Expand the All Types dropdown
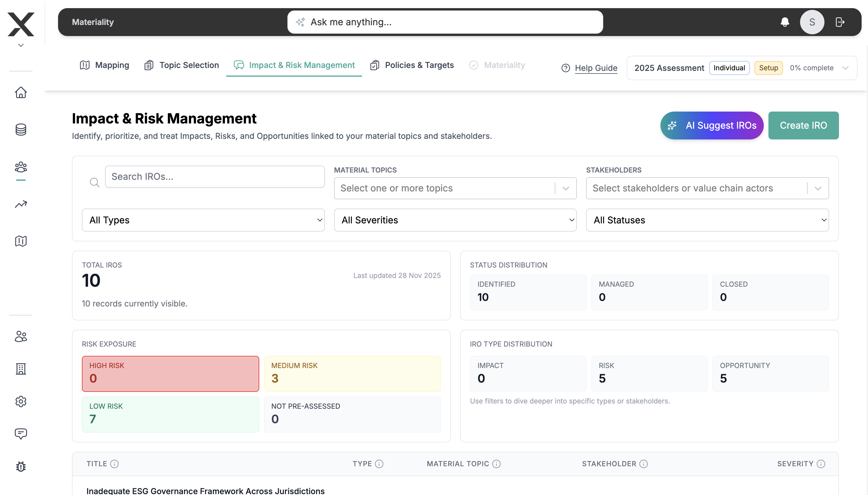The image size is (868, 495). 203,220
